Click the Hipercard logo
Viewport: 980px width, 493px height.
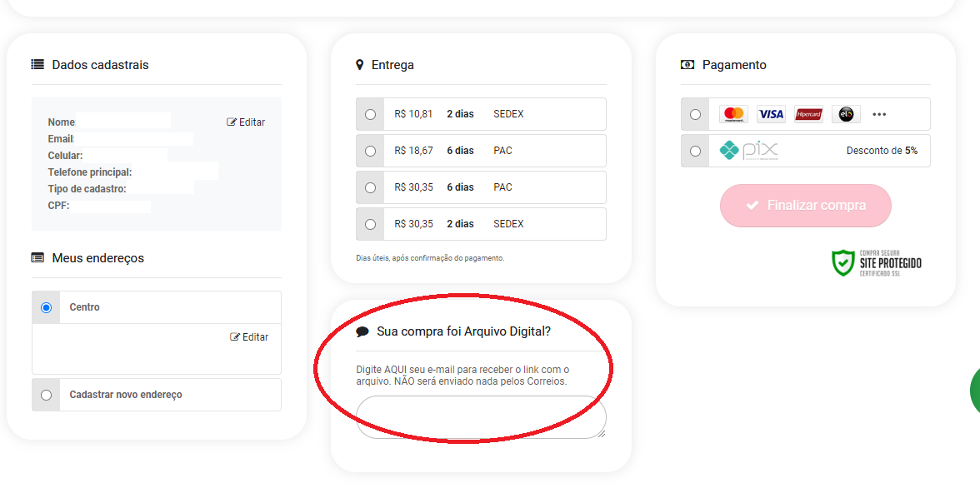[x=808, y=114]
